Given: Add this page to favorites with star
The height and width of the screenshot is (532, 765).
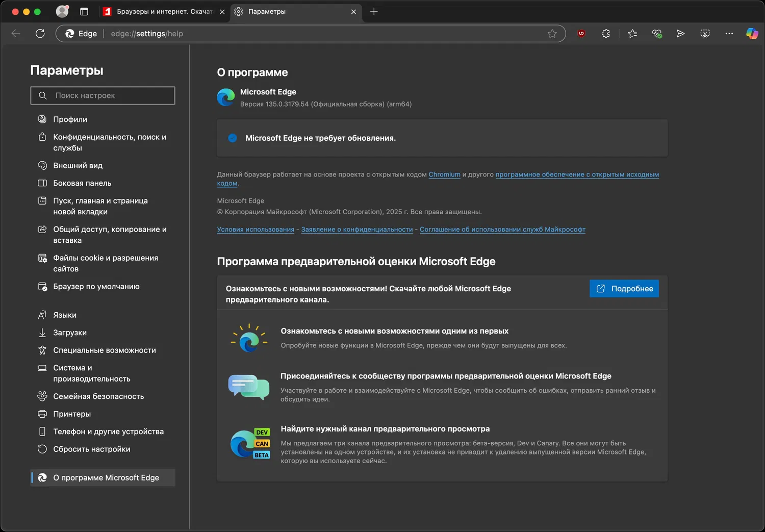Looking at the screenshot, I should click(552, 34).
